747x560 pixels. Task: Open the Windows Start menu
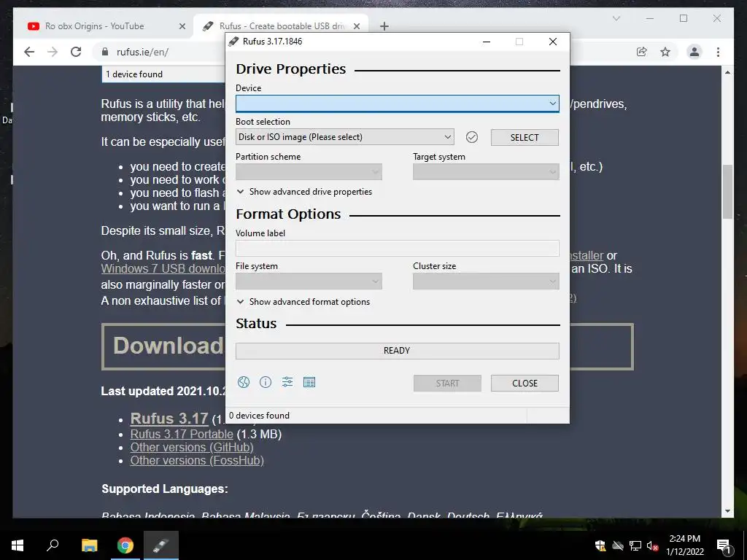(x=18, y=545)
